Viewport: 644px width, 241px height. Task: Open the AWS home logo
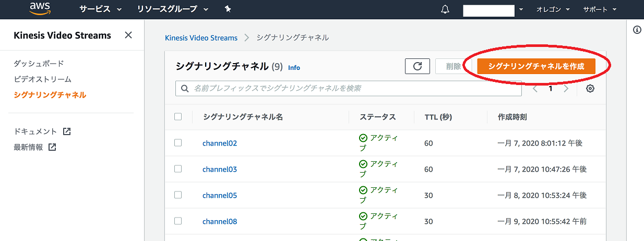click(x=39, y=9)
